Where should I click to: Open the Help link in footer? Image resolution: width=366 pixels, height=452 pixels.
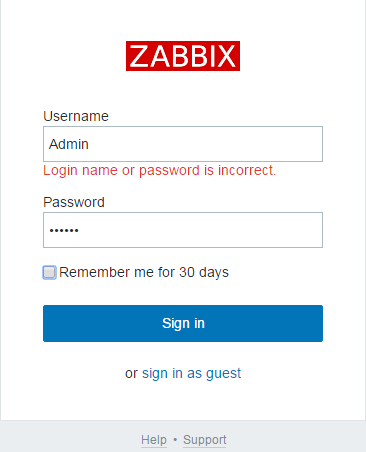(x=154, y=440)
